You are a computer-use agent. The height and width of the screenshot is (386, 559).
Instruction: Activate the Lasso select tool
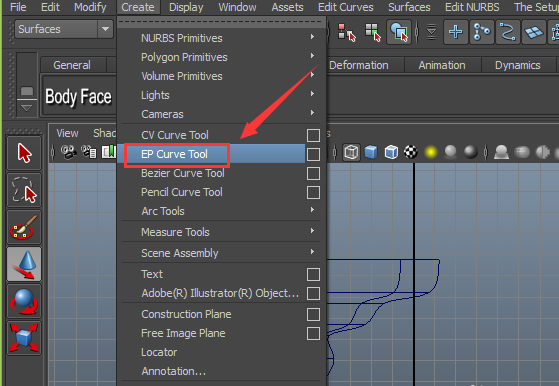coord(24,190)
